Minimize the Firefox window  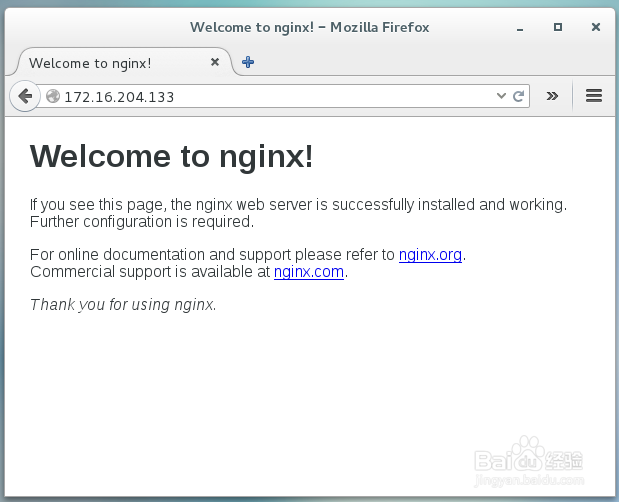(520, 28)
